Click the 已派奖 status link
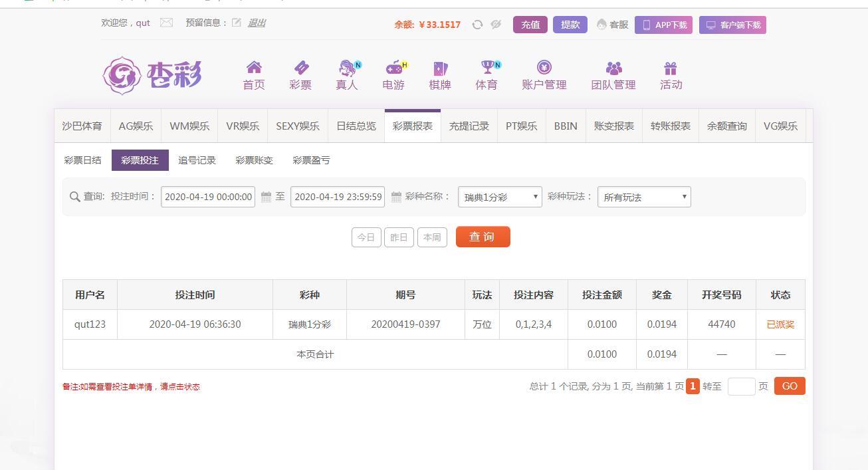The image size is (868, 470). click(780, 324)
